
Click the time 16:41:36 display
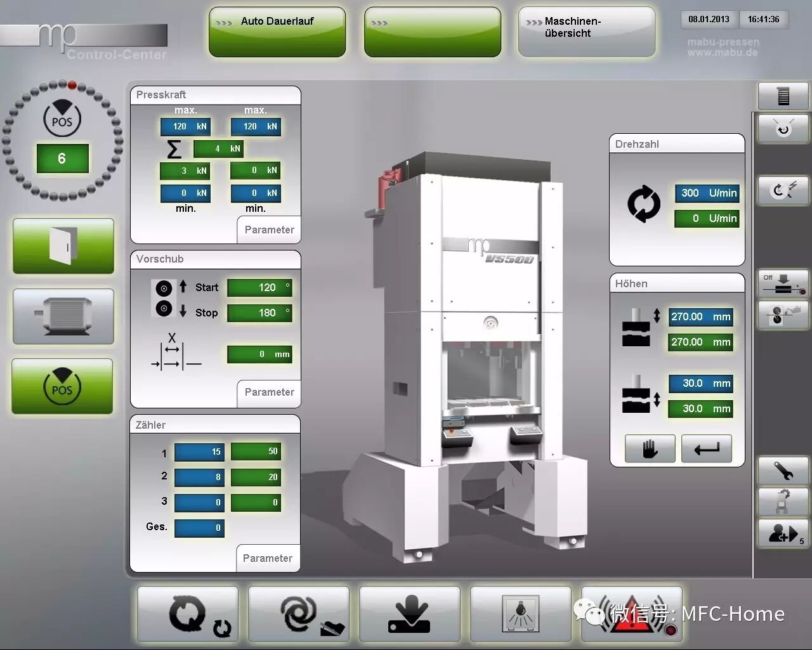pyautogui.click(x=763, y=19)
